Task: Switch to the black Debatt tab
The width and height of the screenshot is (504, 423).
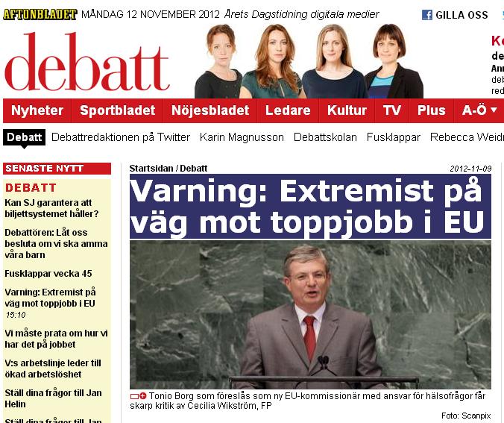Action: (x=24, y=137)
